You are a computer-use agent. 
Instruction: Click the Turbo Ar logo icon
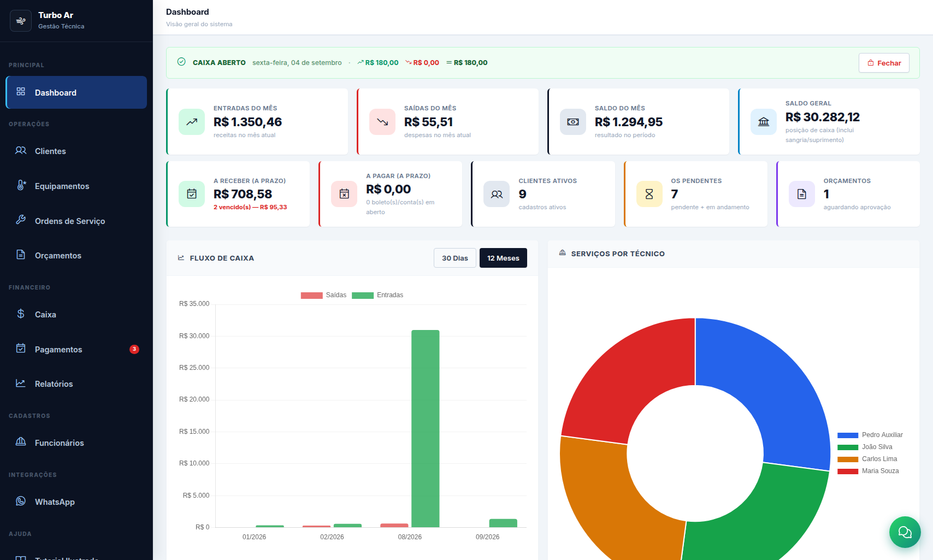pyautogui.click(x=21, y=21)
